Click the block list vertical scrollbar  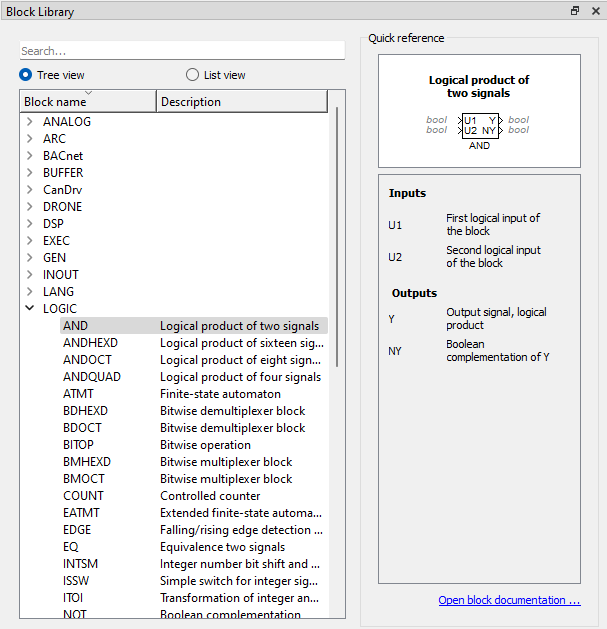[337, 237]
